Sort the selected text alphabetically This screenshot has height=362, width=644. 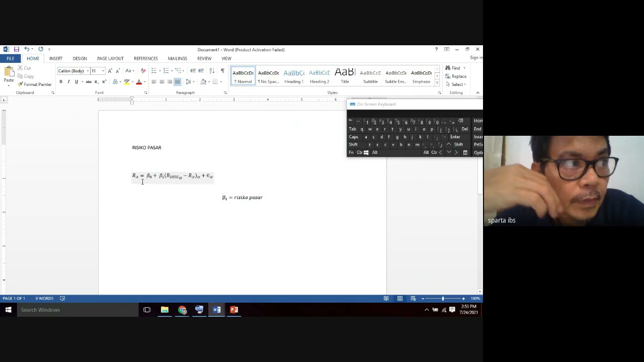pos(212,71)
